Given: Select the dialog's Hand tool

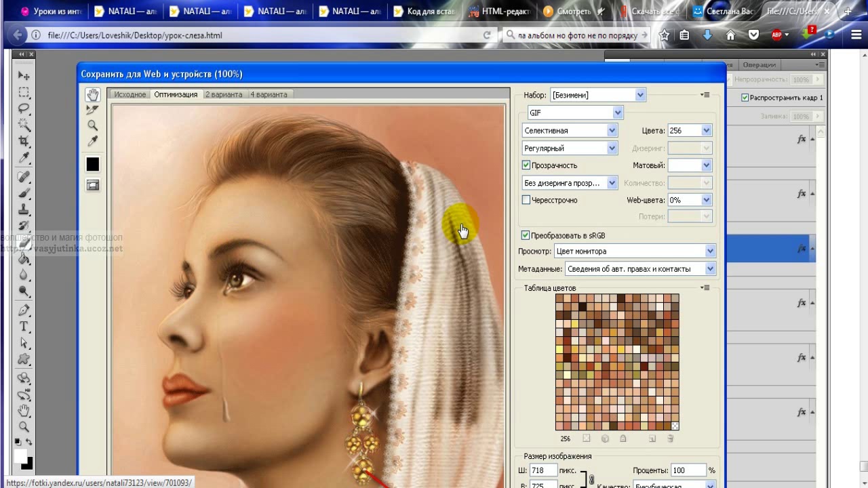Looking at the screenshot, I should 93,94.
